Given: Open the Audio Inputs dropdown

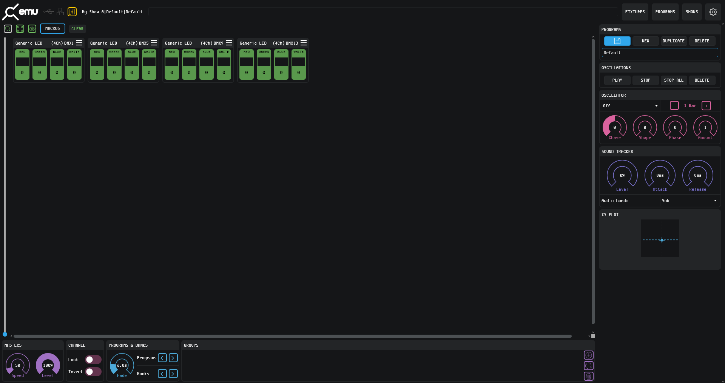Looking at the screenshot, I should point(689,201).
